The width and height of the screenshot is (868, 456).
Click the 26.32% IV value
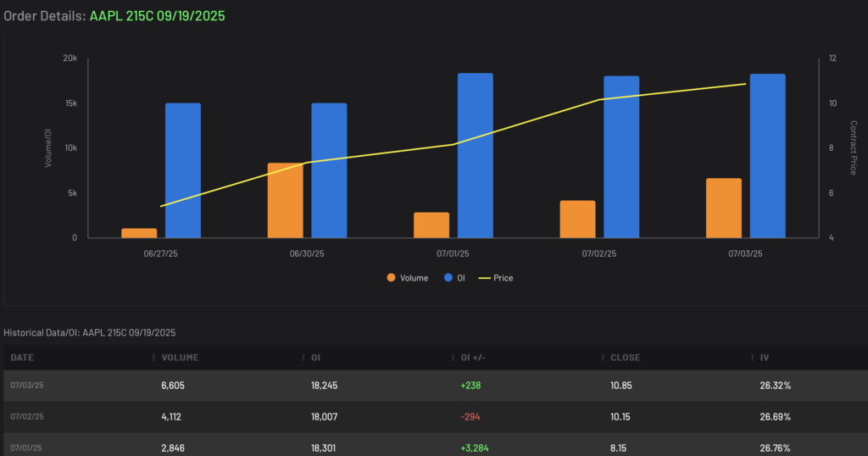pos(775,385)
